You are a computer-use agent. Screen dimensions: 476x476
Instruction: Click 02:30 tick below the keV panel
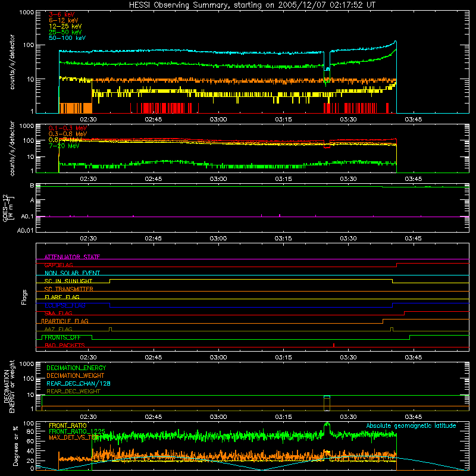[88, 120]
